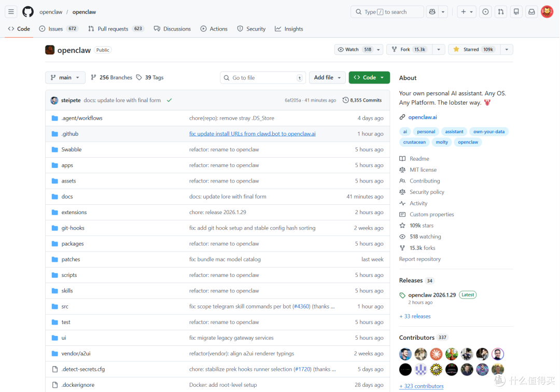
Task: Open the Copilot icon in header
Action: [432, 12]
